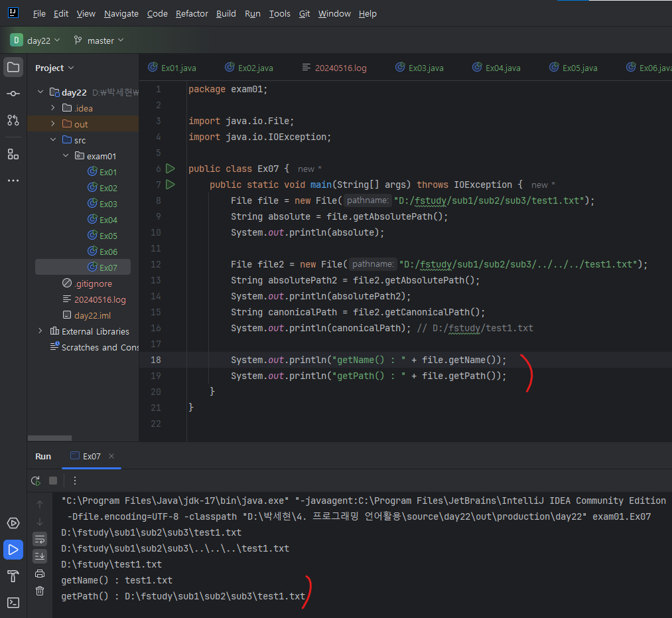Toggle the Project tool window folder icon
The width and height of the screenshot is (672, 618).
tap(13, 67)
